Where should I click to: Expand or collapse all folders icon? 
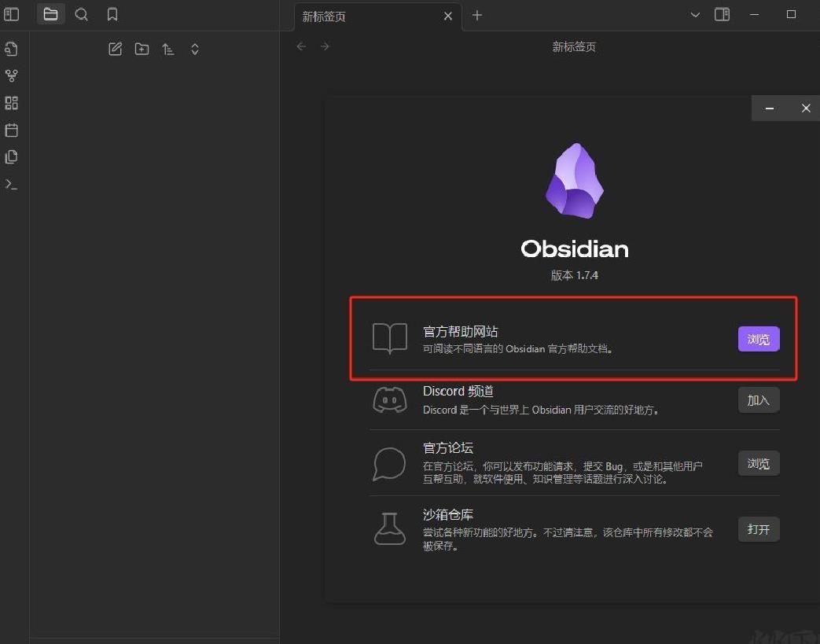coord(194,50)
